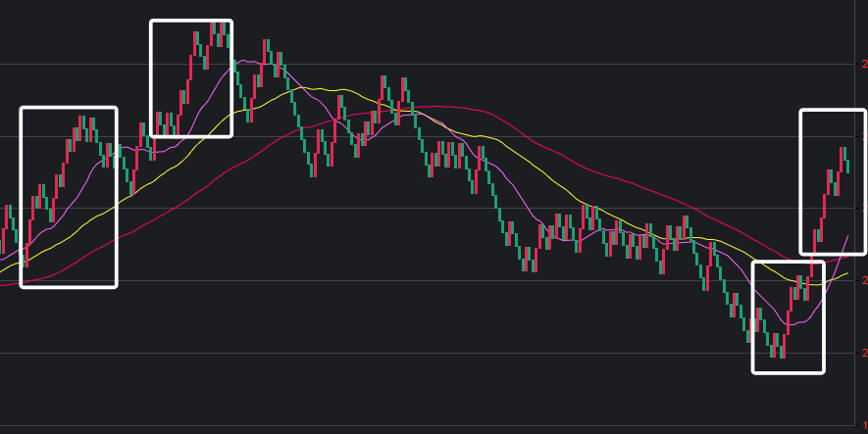Select the rightmost white highlight rectangle
The height and width of the screenshot is (434, 868).
click(801, 181)
